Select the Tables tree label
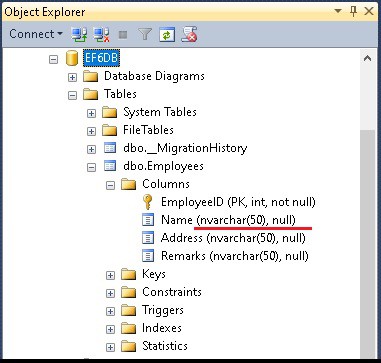The image size is (381, 363). (x=120, y=94)
